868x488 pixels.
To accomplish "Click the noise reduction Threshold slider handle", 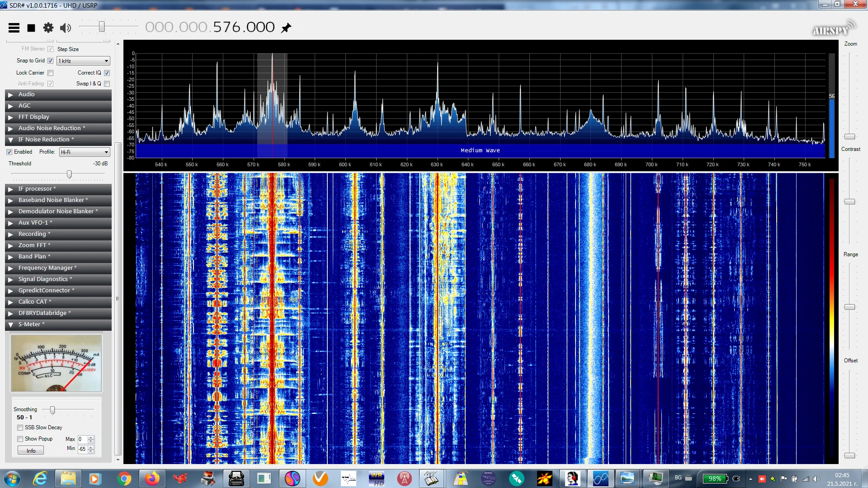I will [x=69, y=174].
